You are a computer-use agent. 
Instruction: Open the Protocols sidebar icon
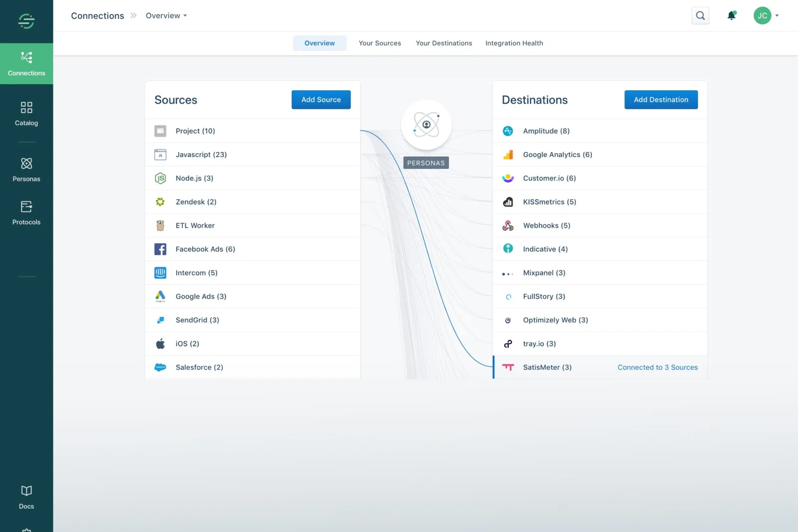[26, 206]
